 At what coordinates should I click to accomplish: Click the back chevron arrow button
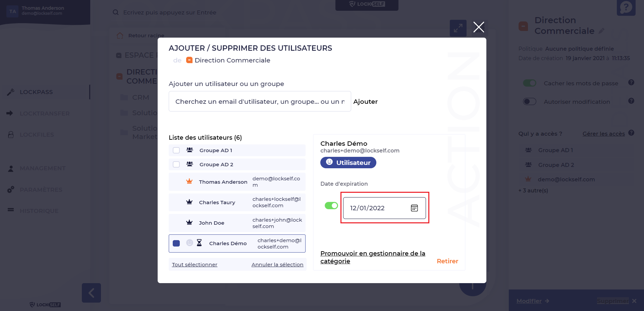pos(91,293)
